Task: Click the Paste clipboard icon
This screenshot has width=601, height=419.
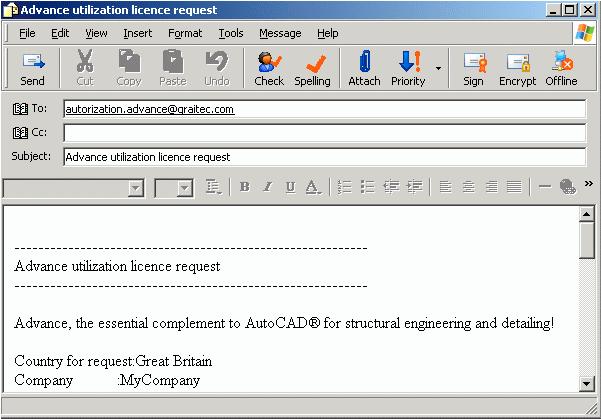Action: click(x=173, y=68)
